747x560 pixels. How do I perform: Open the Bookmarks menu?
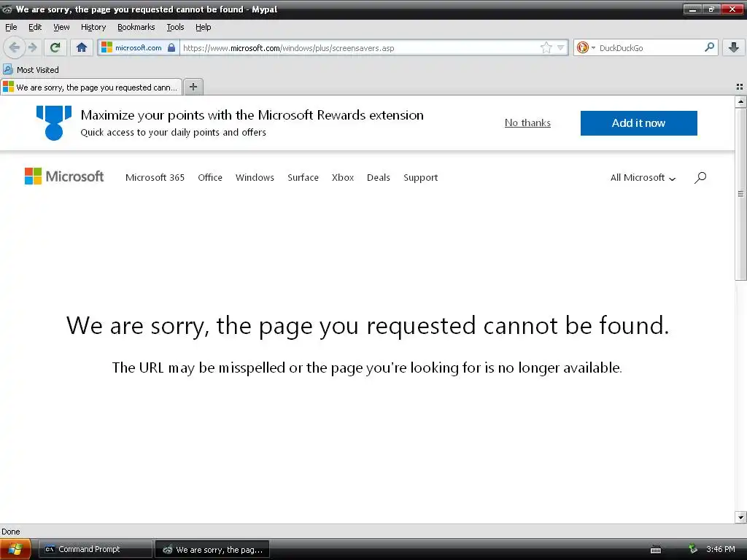tap(136, 27)
